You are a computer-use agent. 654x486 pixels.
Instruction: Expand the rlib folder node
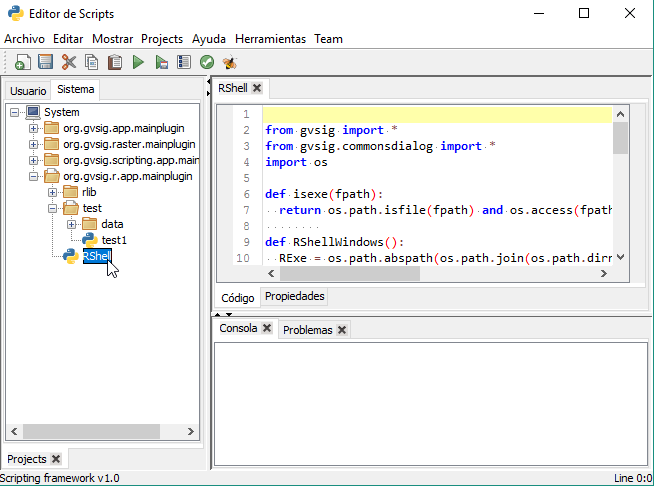click(52, 192)
